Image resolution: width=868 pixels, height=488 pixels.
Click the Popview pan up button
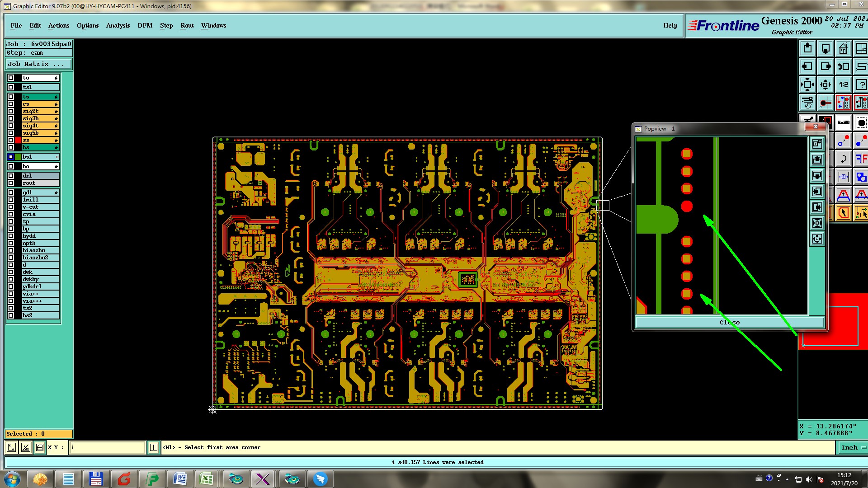[817, 160]
